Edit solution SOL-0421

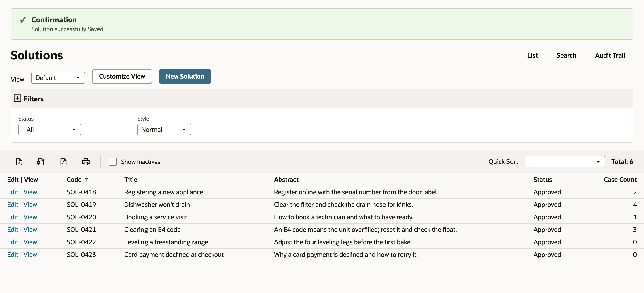coord(13,230)
